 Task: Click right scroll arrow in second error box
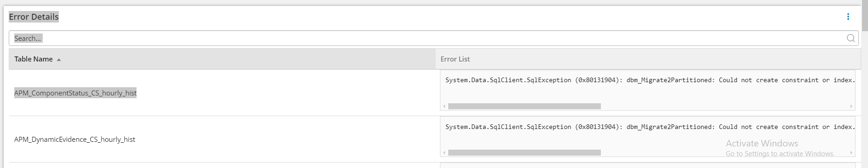[851, 152]
